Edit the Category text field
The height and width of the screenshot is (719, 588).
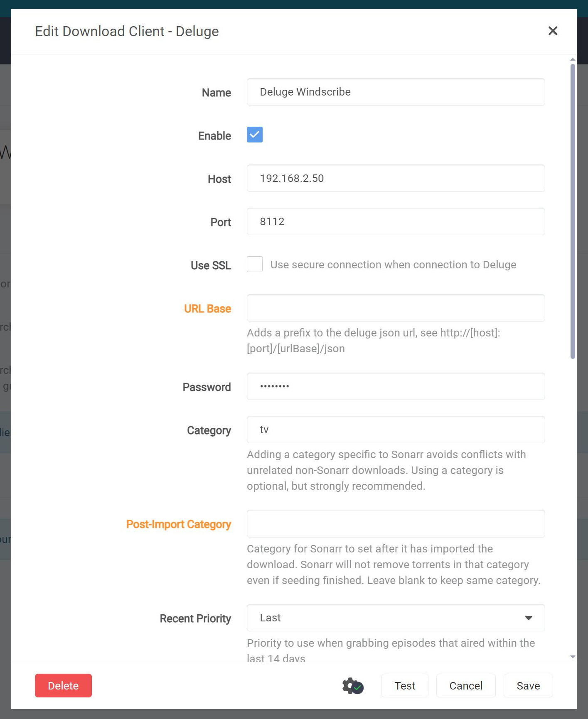point(395,429)
